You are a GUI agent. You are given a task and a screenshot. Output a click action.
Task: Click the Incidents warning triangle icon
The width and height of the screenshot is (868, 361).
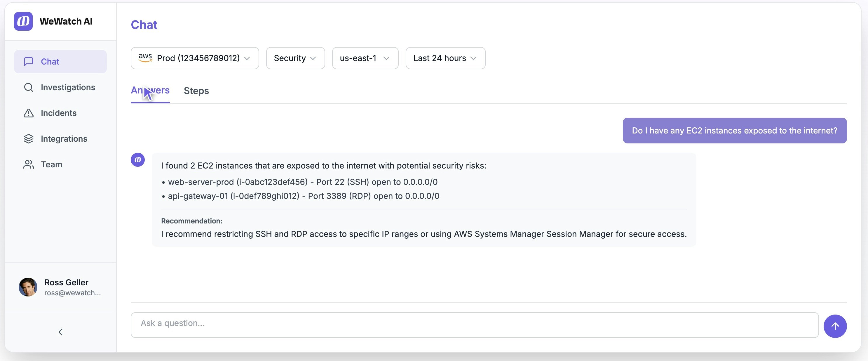pyautogui.click(x=29, y=113)
